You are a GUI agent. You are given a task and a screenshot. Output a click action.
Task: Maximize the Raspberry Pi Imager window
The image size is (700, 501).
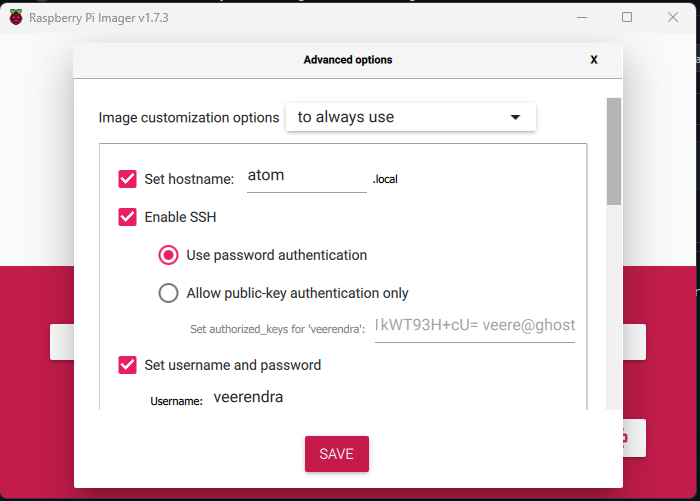tap(627, 17)
